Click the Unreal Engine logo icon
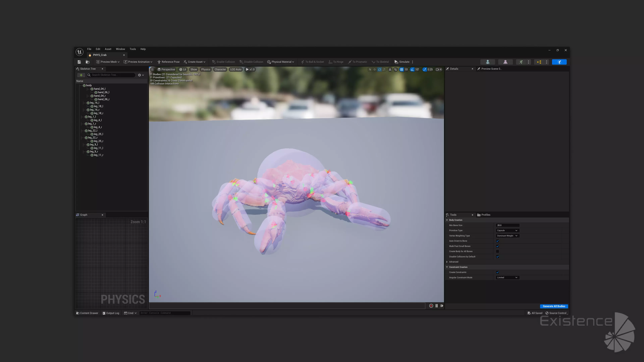 click(79, 52)
